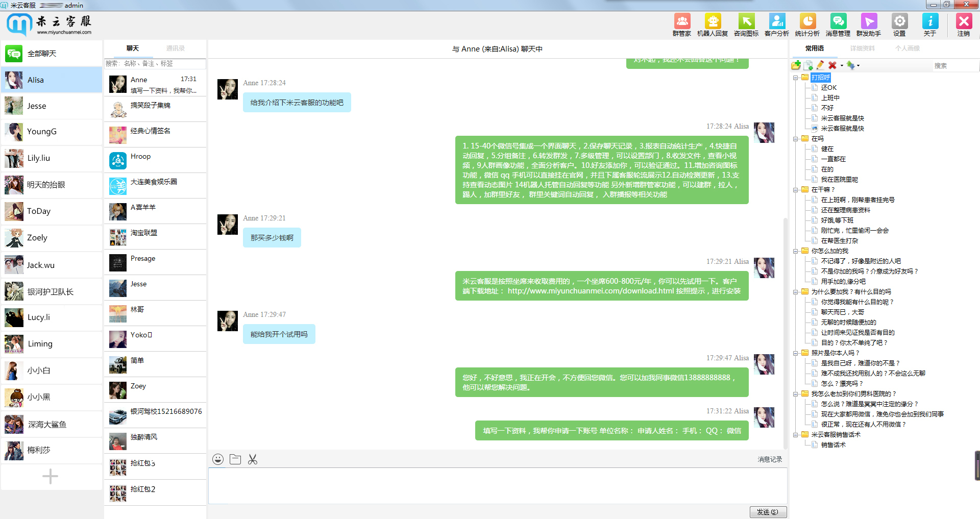Open the chat with Jesse in the sidebar
The width and height of the screenshot is (980, 519).
coord(51,106)
